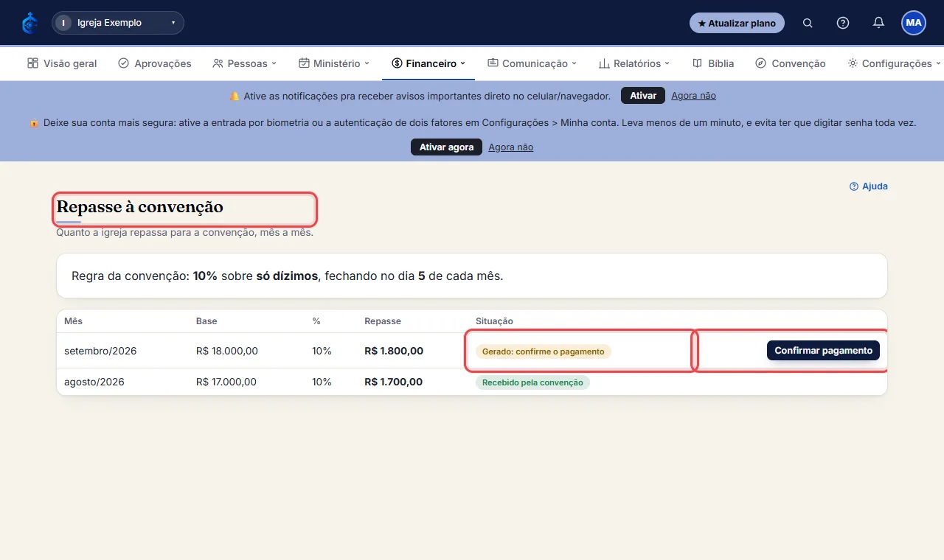Click the Ativar agora security button
The image size is (944, 560).
point(446,147)
